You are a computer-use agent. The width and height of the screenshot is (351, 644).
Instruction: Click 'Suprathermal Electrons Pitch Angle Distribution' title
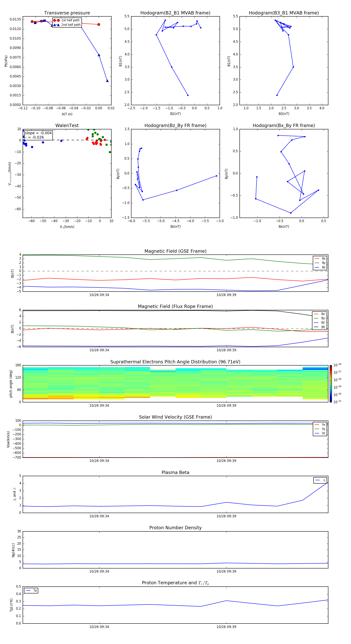[175, 362]
